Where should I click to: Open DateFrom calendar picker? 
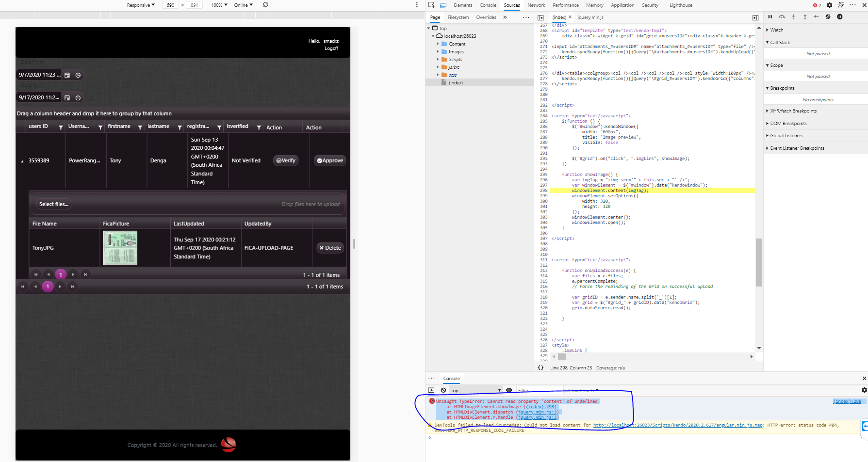tap(67, 75)
